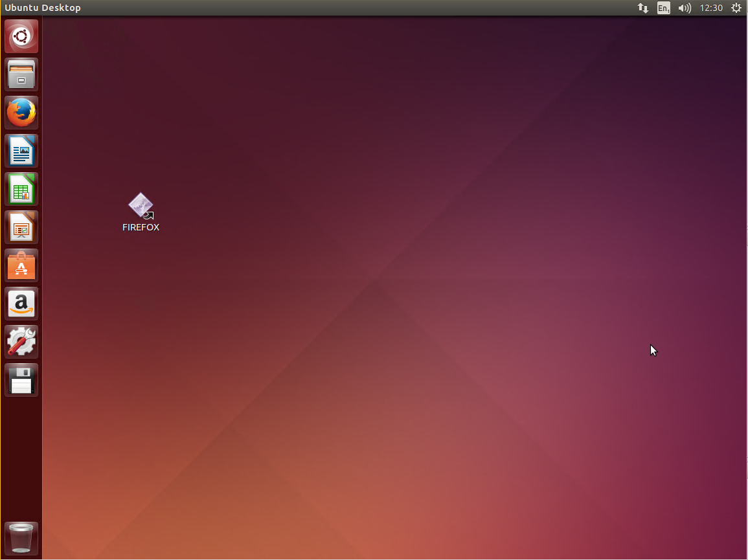This screenshot has height=560, width=748.
Task: Open Ubuntu Software Center icon
Action: coord(21,265)
